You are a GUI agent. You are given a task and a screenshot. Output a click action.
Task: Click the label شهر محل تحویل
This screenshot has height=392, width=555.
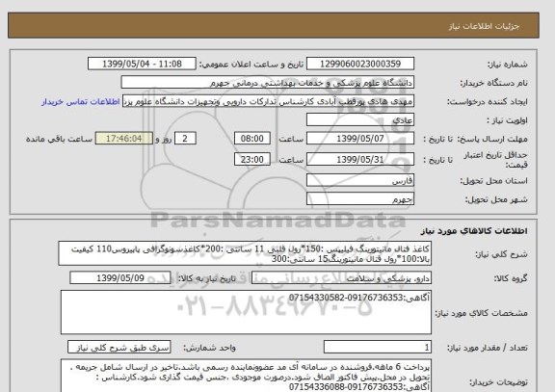pos(496,199)
